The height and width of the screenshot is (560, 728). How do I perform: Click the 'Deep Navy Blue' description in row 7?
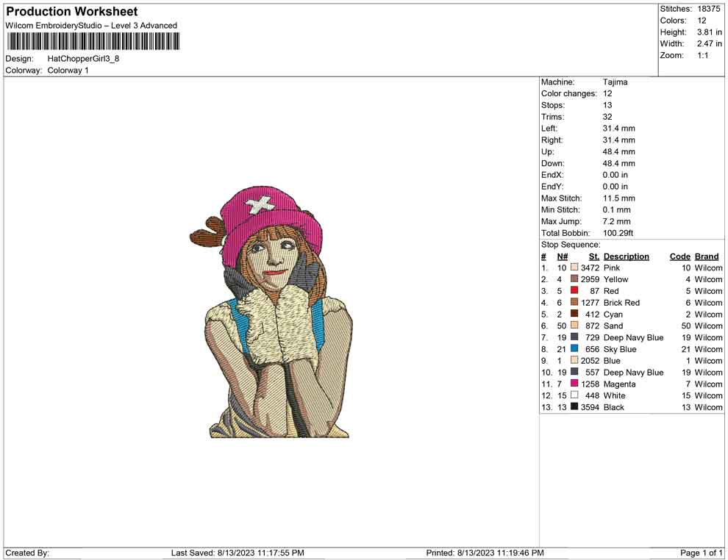tap(633, 337)
